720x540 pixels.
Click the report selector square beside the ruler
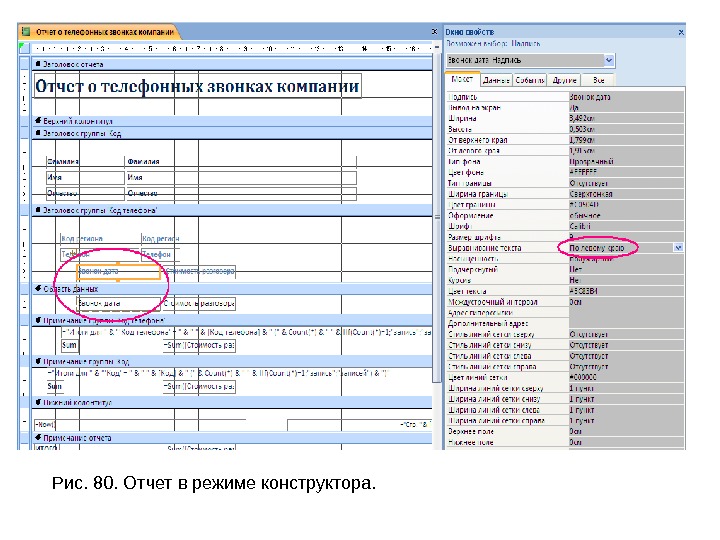tap(24, 48)
